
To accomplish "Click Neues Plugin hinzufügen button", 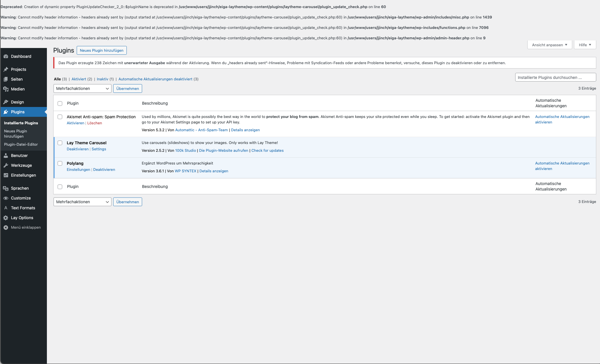I will click(102, 50).
